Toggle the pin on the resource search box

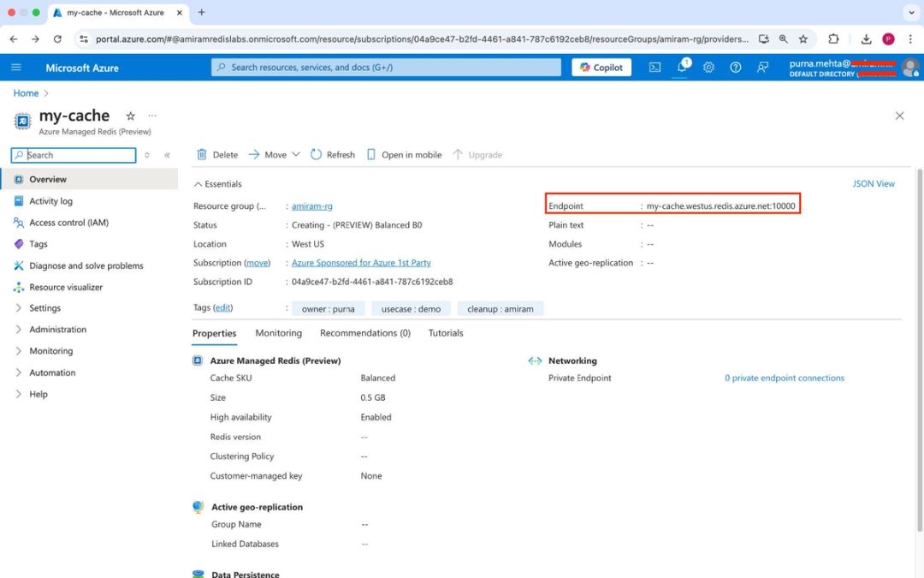tap(145, 155)
